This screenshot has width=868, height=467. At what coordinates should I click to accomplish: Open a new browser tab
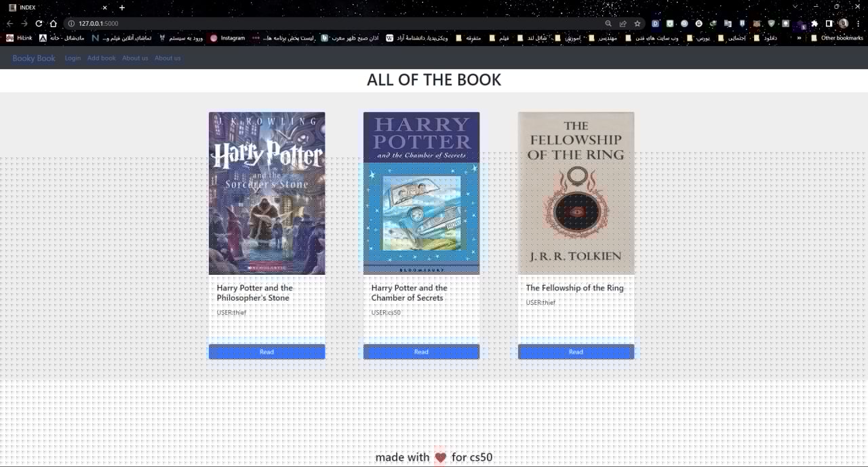coord(122,7)
